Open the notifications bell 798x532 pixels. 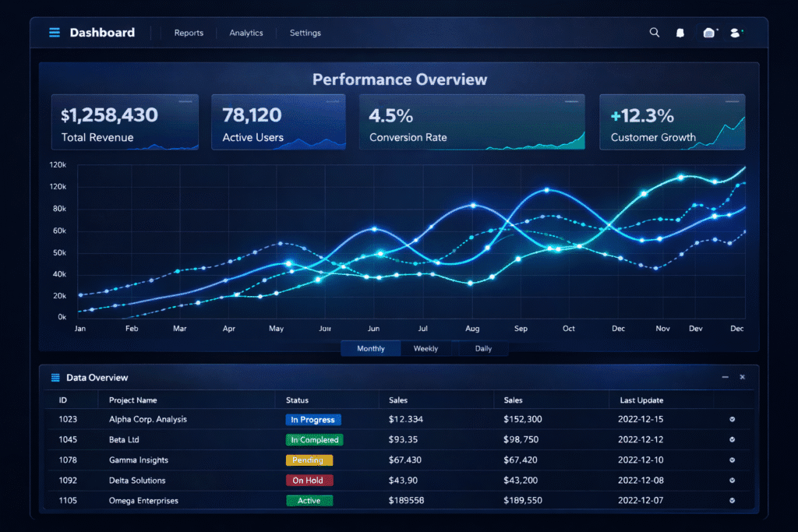pos(680,33)
